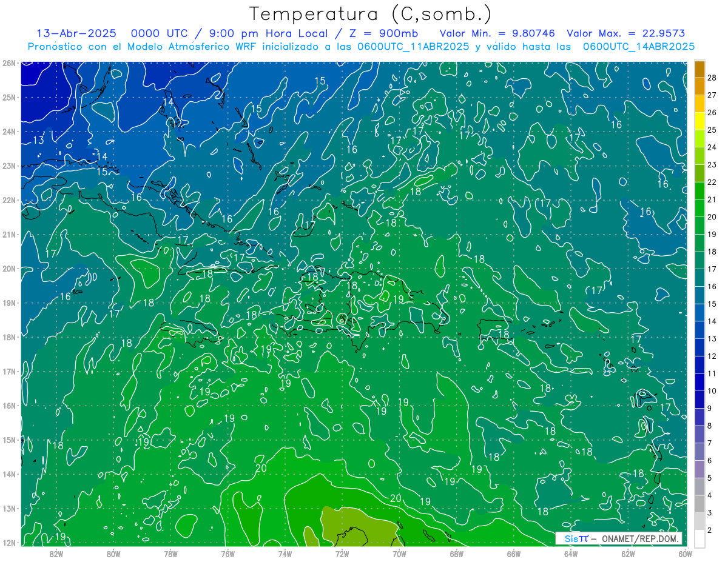728x562 pixels.
Task: Click the 26N latitude axis label
Action: (8, 63)
